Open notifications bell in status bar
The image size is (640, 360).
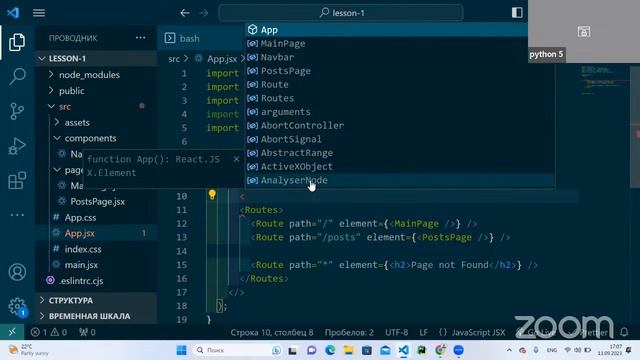click(624, 332)
